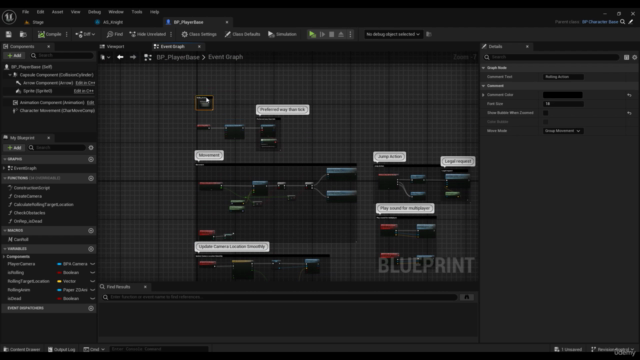Click the frame skip playback icon
This screenshot has width=640, height=360.
point(322,34)
